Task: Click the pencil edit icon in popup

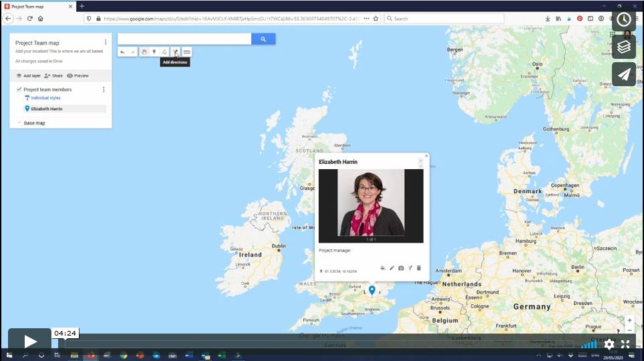Action: (392, 268)
